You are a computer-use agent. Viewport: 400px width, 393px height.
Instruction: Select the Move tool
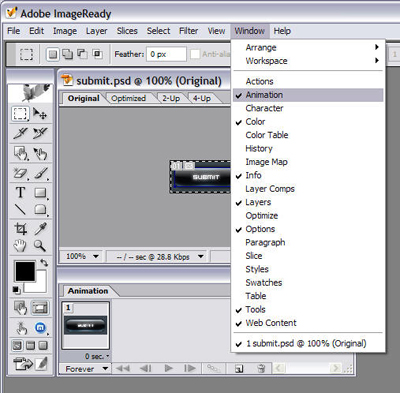point(40,114)
